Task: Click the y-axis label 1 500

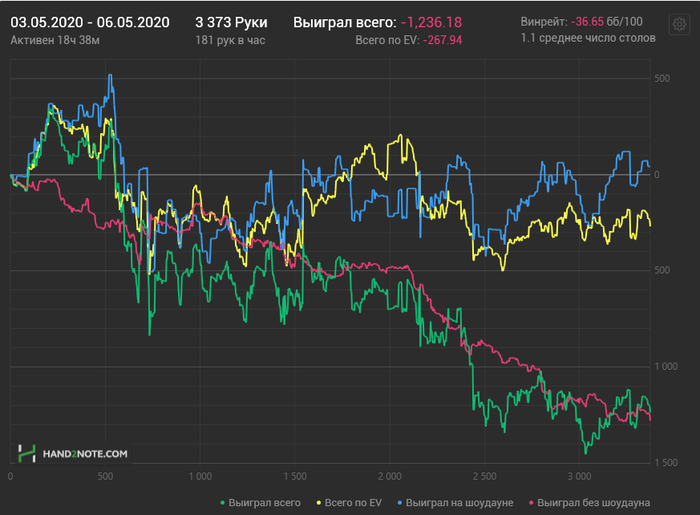Action: 666,463
